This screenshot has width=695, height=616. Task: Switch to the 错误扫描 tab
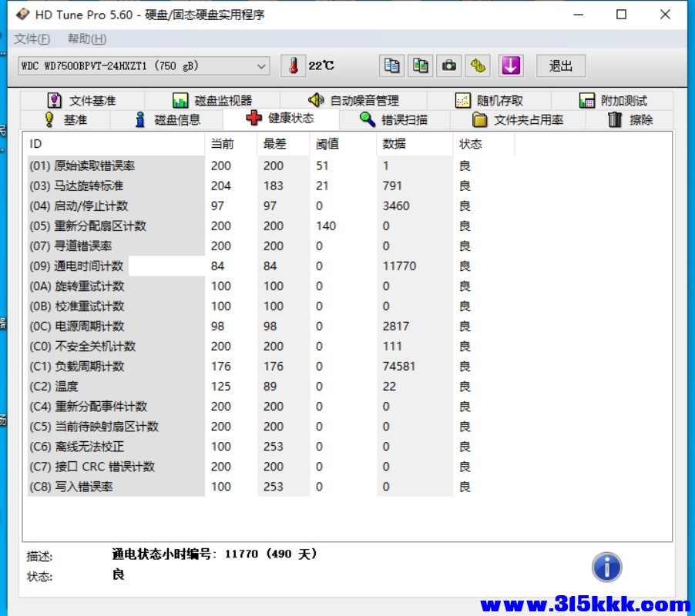pos(394,119)
